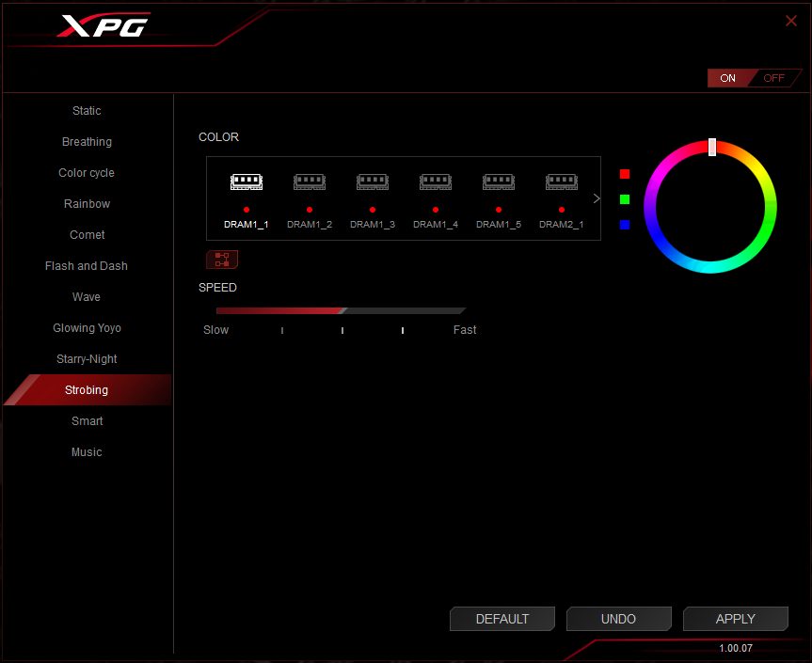Click the Slow speed label
This screenshot has width=812, height=663.
[216, 330]
